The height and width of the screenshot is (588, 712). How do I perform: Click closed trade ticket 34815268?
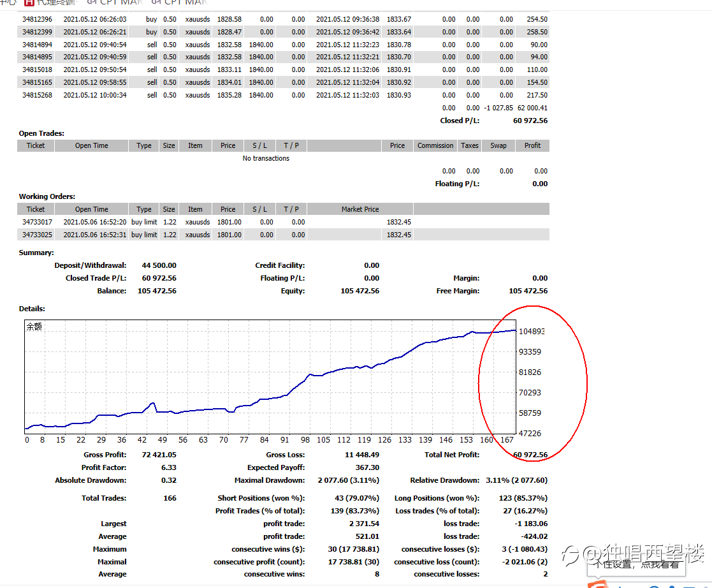click(x=36, y=95)
